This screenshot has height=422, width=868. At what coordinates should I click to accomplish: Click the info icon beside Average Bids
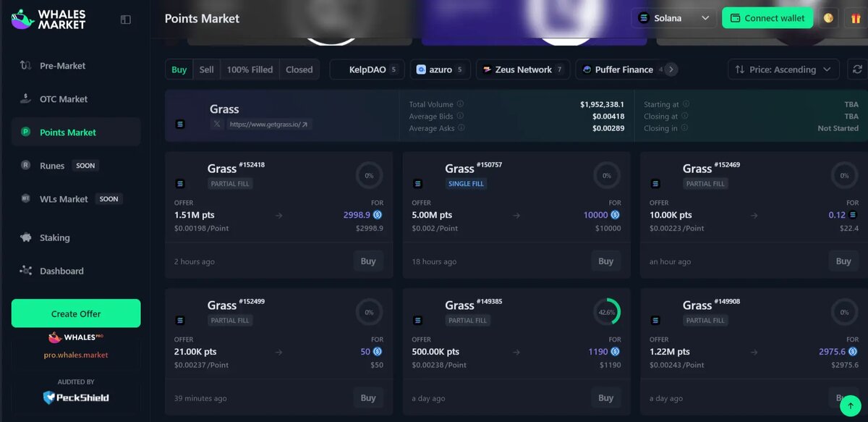click(460, 116)
